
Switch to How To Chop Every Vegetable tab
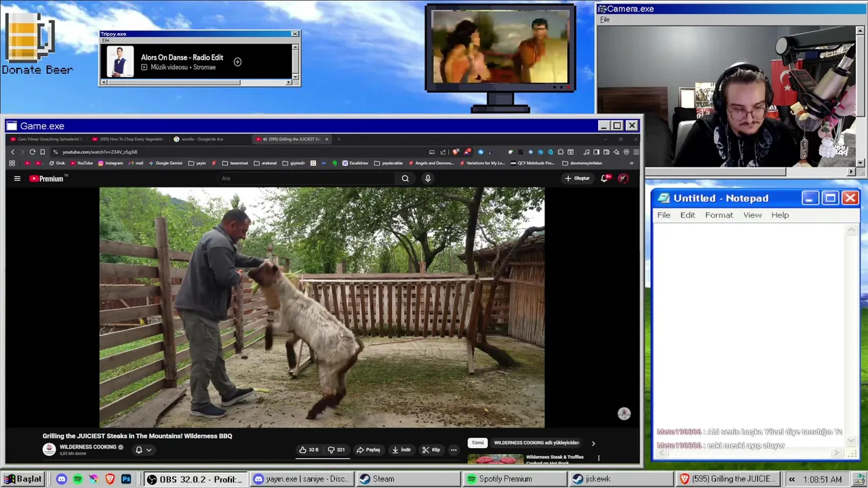coord(128,139)
